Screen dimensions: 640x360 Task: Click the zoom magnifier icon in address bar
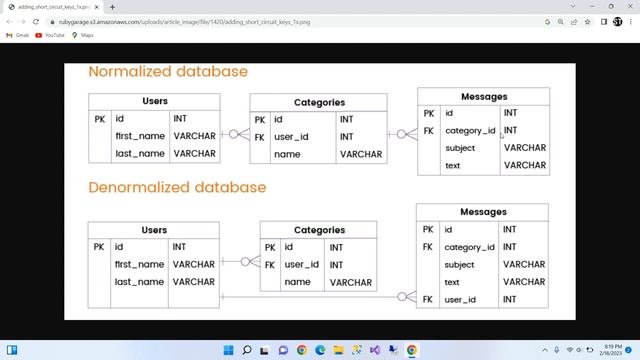tap(561, 22)
